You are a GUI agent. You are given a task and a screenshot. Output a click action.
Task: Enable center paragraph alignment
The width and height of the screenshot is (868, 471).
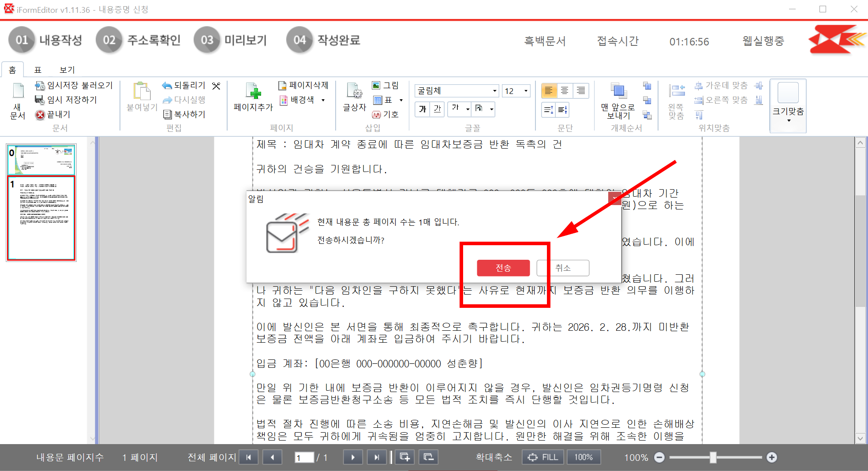tap(565, 90)
